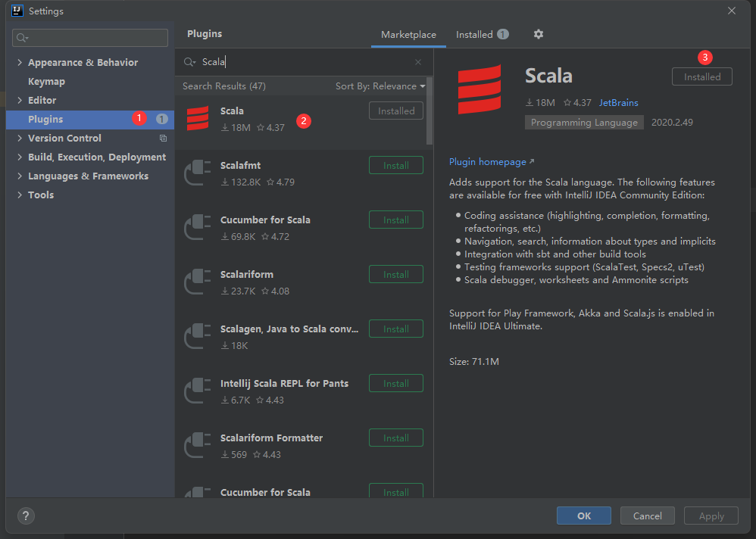The height and width of the screenshot is (539, 756).
Task: Open the JetBrains vendor link
Action: (619, 103)
